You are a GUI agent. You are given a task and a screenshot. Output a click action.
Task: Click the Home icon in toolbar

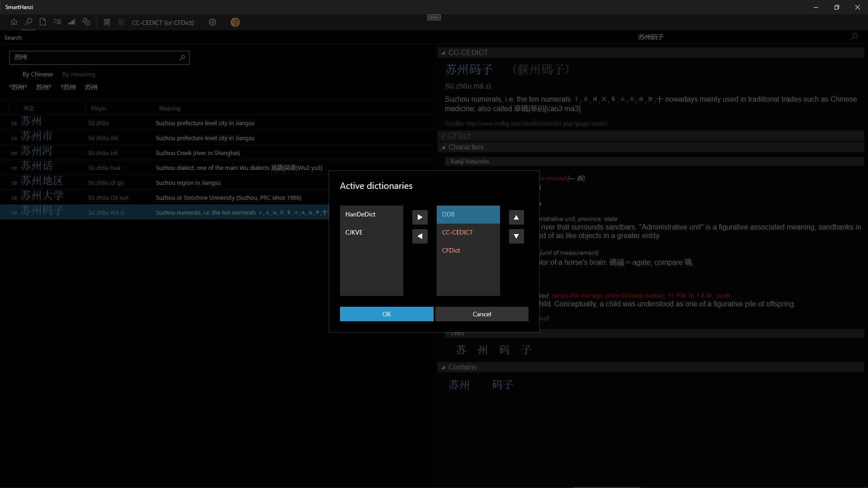pyautogui.click(x=14, y=22)
